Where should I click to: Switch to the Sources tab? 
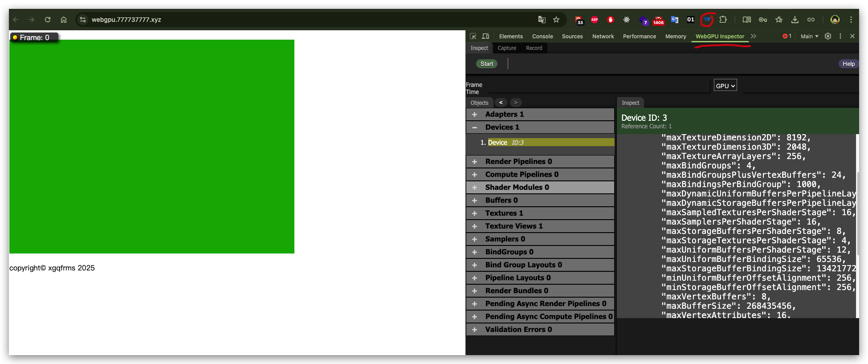[572, 37]
